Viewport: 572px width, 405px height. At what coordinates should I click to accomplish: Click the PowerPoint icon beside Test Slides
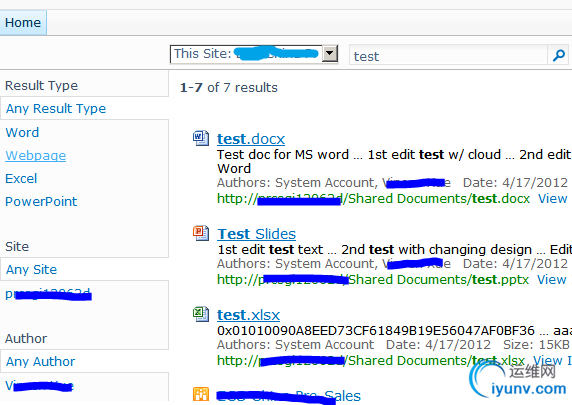(201, 233)
